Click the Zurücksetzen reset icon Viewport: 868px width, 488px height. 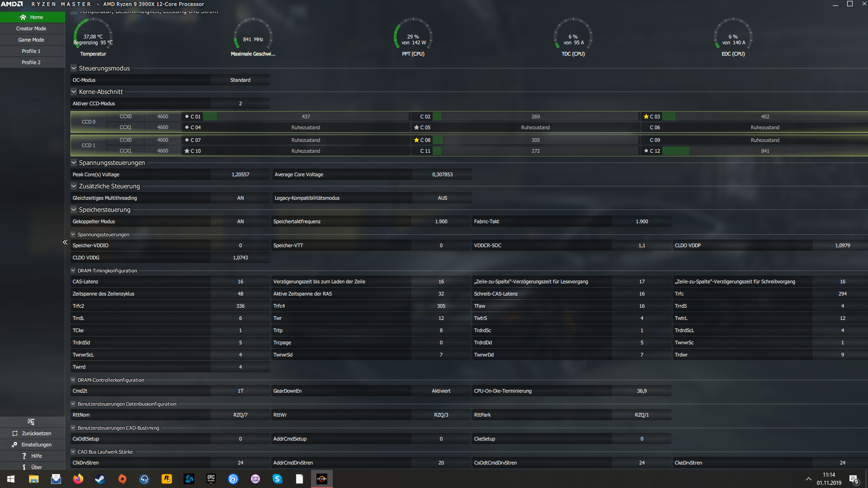point(15,433)
